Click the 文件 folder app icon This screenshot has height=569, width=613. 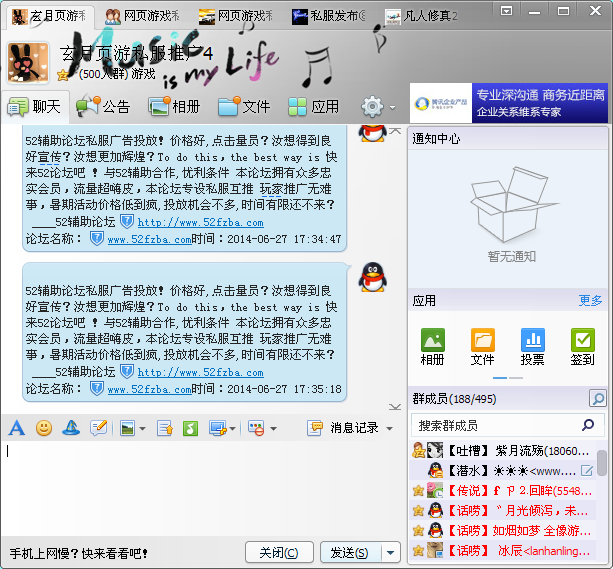tap(483, 347)
